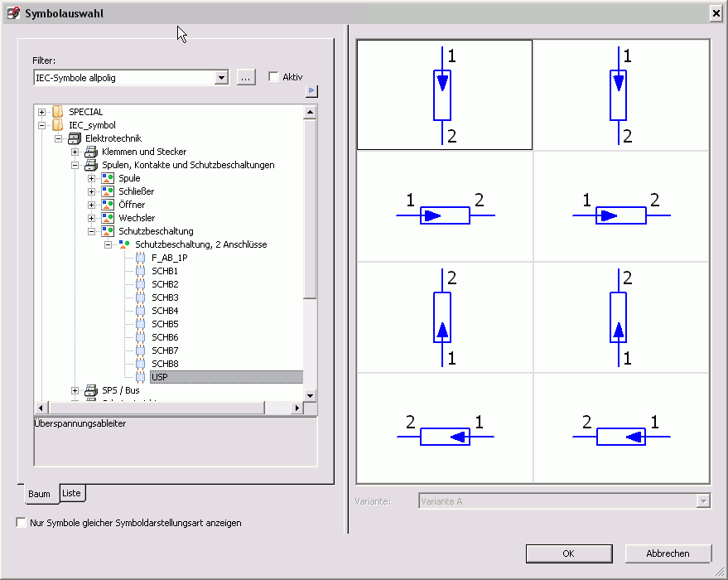Click the tree scroll down arrow
The image size is (728, 580).
[310, 396]
